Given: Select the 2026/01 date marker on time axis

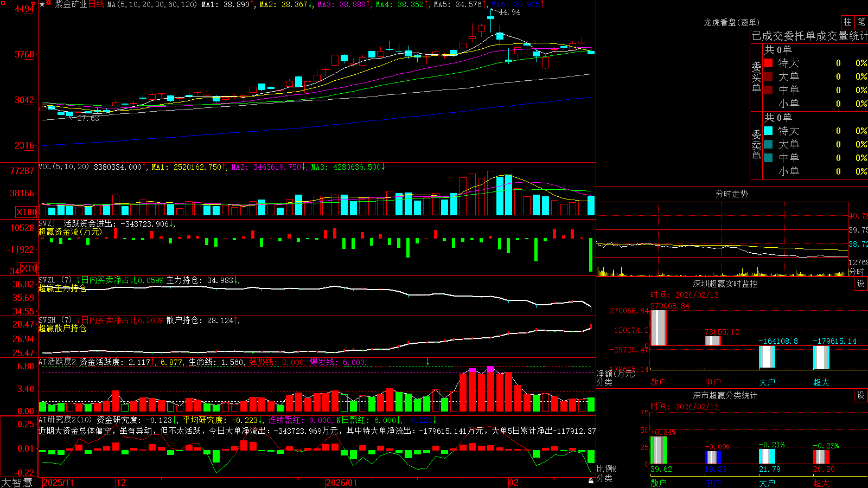Looking at the screenshot, I should [342, 483].
